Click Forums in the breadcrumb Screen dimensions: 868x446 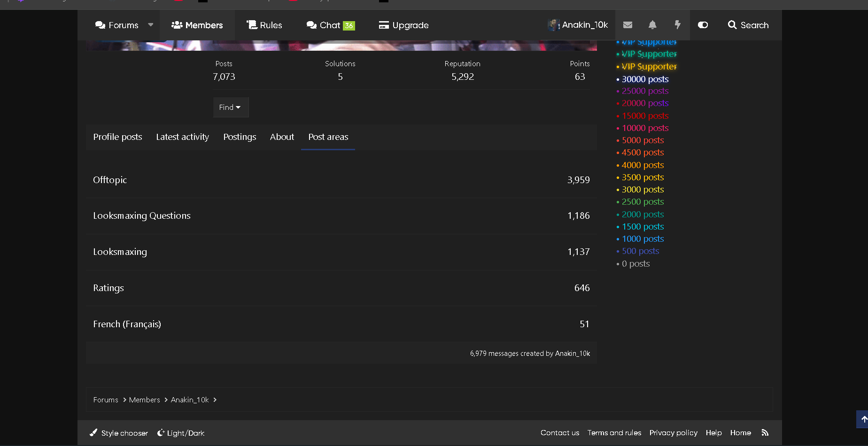tap(106, 400)
